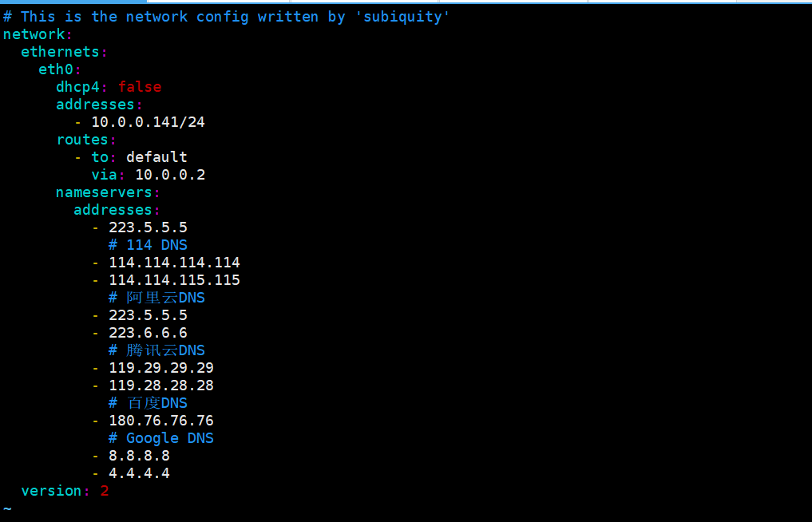Place cursor on the 'network:' key
The image size is (812, 522).
(37, 34)
